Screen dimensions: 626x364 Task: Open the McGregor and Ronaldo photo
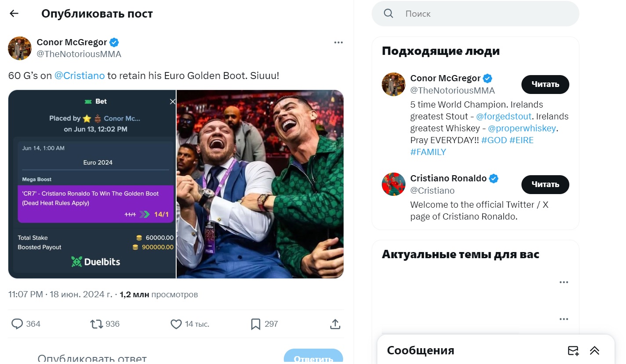coord(260,184)
